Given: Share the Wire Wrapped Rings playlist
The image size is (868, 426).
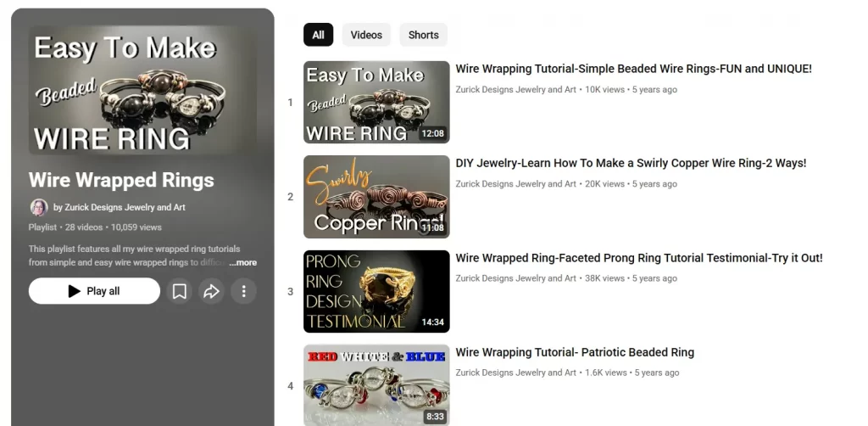Looking at the screenshot, I should coord(211,291).
